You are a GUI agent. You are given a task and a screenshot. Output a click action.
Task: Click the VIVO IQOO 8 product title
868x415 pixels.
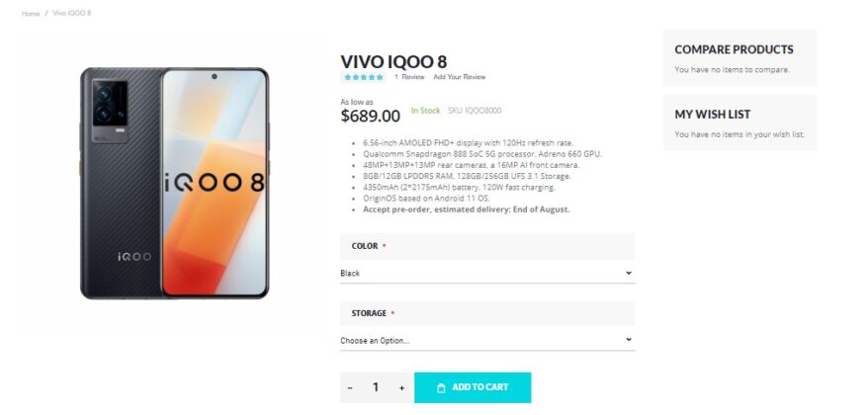(x=393, y=61)
